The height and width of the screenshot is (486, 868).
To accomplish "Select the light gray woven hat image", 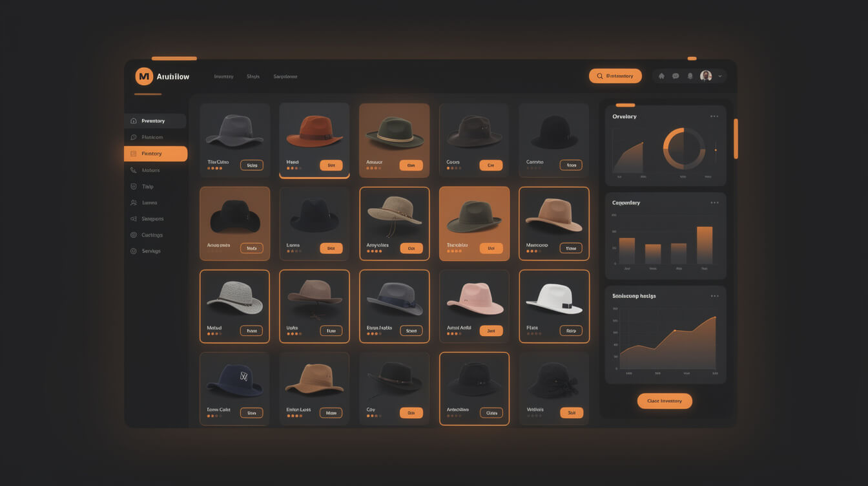I will (234, 297).
